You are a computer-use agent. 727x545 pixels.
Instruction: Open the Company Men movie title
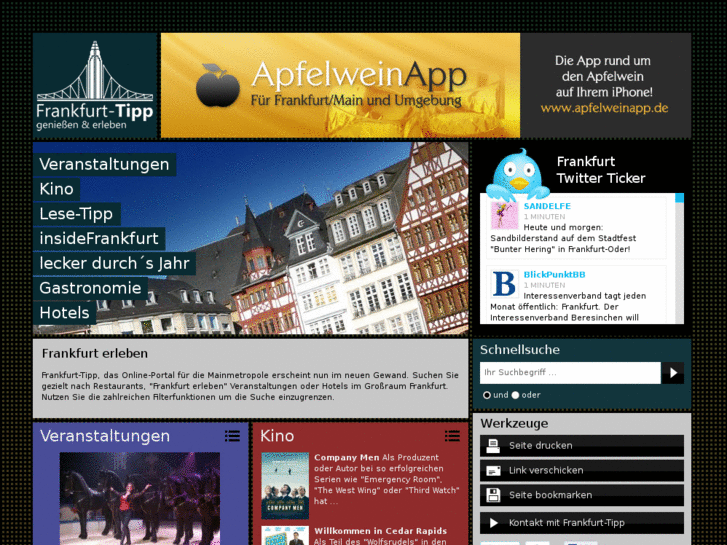pyautogui.click(x=346, y=457)
